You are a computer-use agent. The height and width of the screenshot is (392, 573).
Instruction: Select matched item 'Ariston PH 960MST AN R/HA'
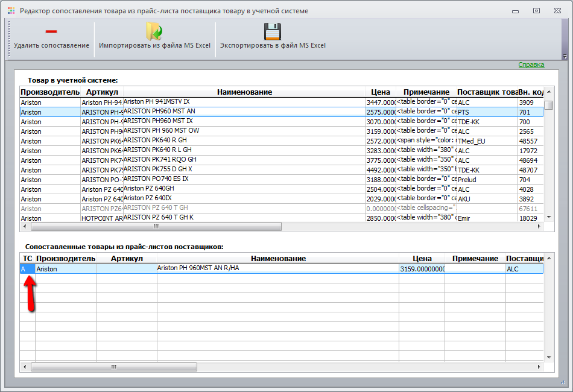coord(282,269)
